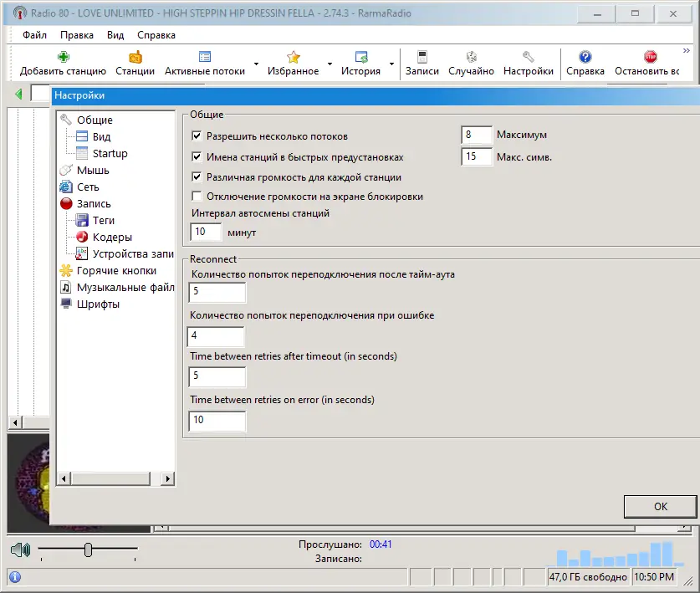Open the Stations toolbar icon

pyautogui.click(x=135, y=57)
